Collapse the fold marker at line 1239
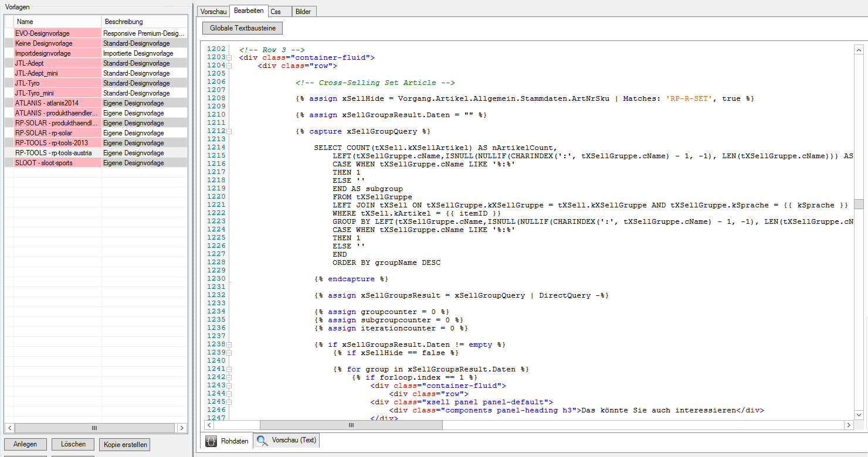 click(x=229, y=353)
